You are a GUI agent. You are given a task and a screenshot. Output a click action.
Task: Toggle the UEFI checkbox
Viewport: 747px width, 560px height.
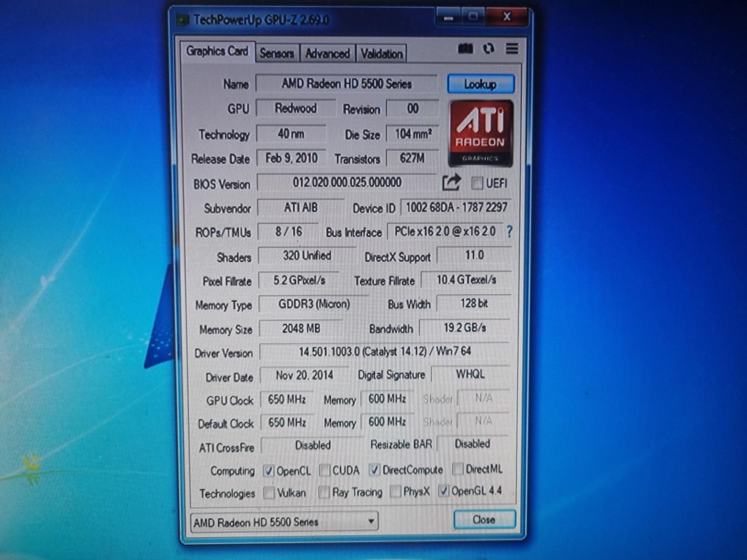[477, 183]
